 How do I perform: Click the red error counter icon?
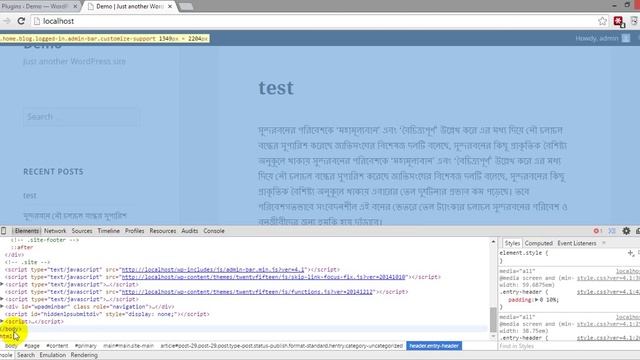pos(598,231)
